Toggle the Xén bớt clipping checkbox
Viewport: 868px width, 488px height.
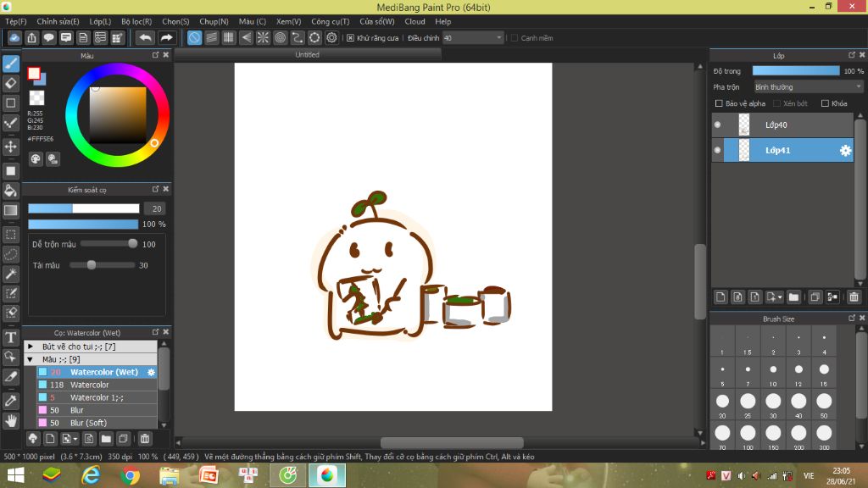776,103
